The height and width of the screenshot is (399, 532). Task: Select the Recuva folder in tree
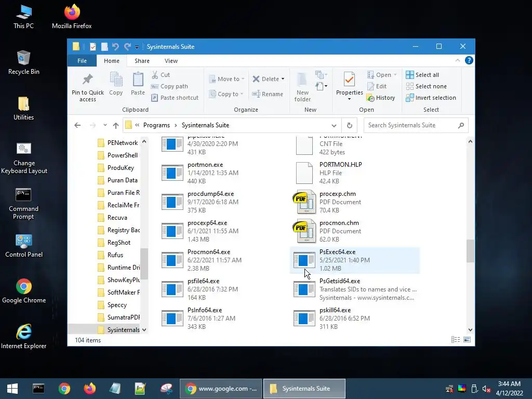[x=117, y=218]
